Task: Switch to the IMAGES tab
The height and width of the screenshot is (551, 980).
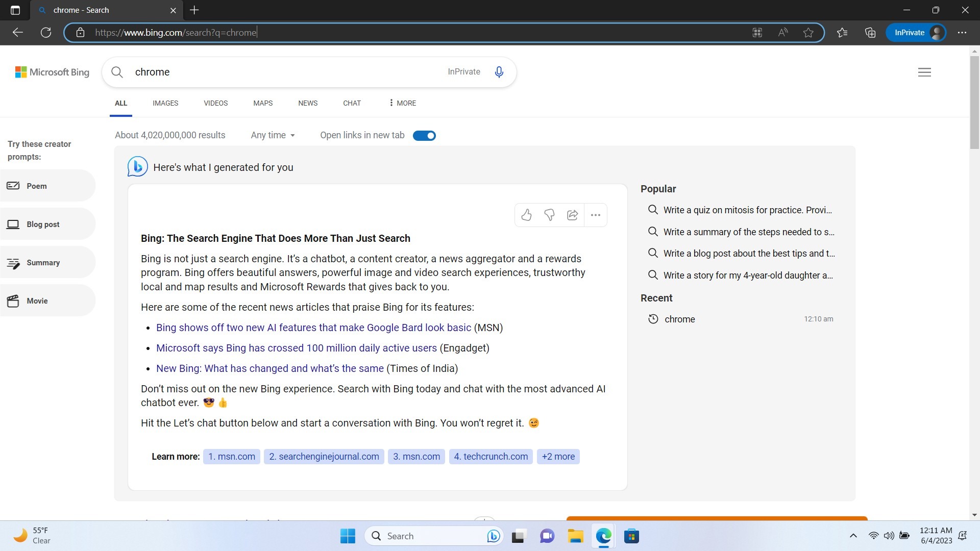Action: [x=165, y=103]
